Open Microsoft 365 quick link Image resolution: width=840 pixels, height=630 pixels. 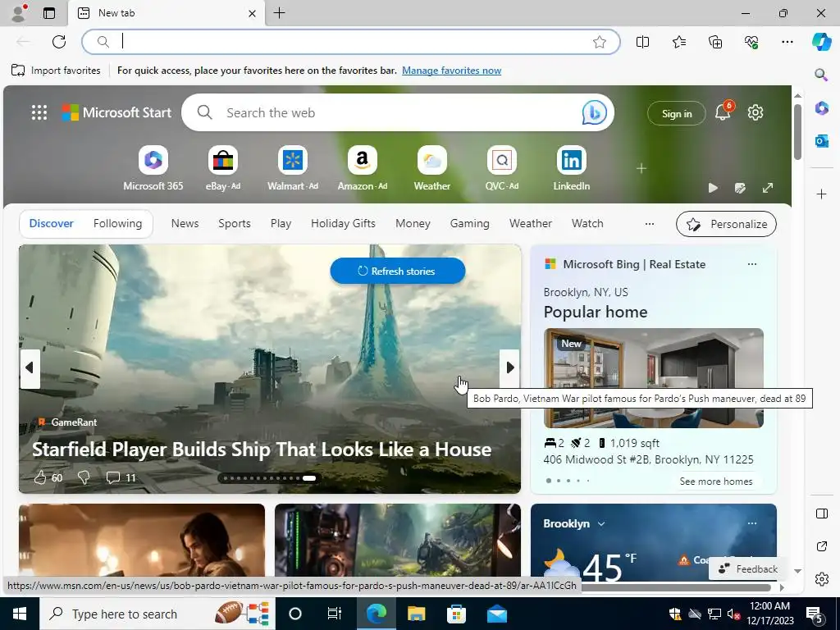pyautogui.click(x=153, y=168)
